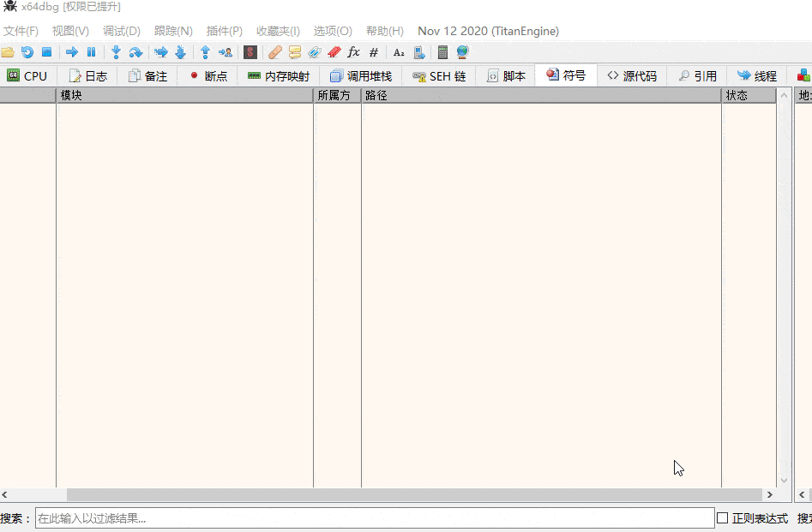The width and height of the screenshot is (812, 532).
Task: Sort by the 模块 column header
Action: 185,95
